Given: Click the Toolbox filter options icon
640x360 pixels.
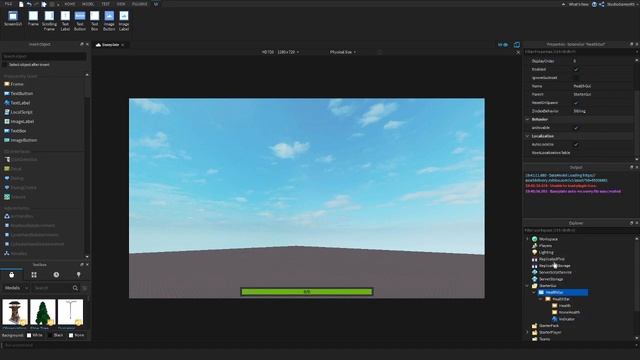Looking at the screenshot, I should 84,288.
